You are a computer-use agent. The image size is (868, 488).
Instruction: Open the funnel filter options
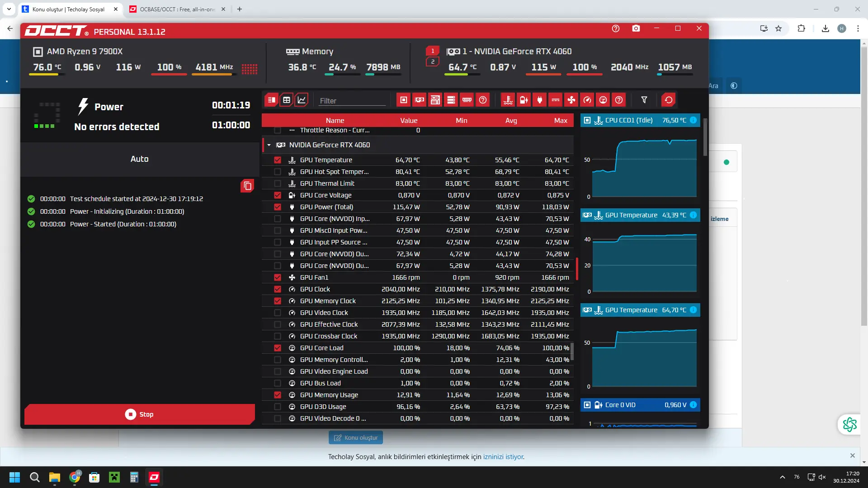[x=644, y=100]
